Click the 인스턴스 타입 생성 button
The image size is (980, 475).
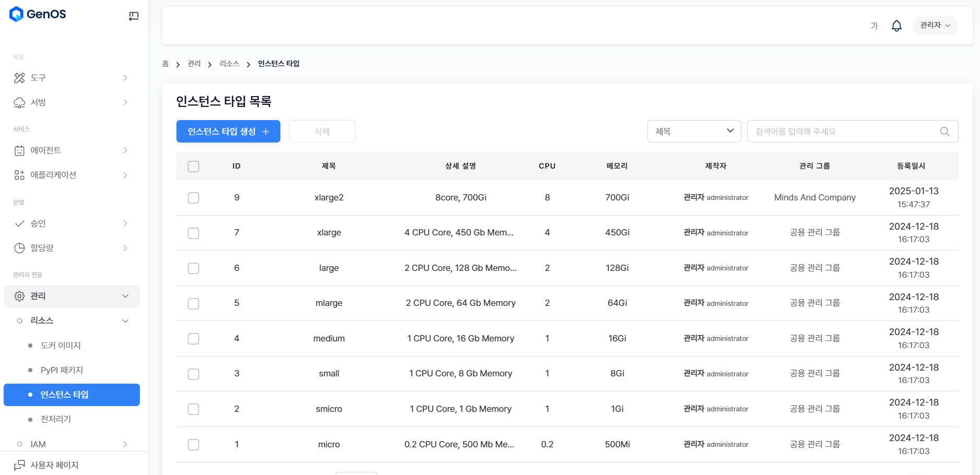point(228,132)
